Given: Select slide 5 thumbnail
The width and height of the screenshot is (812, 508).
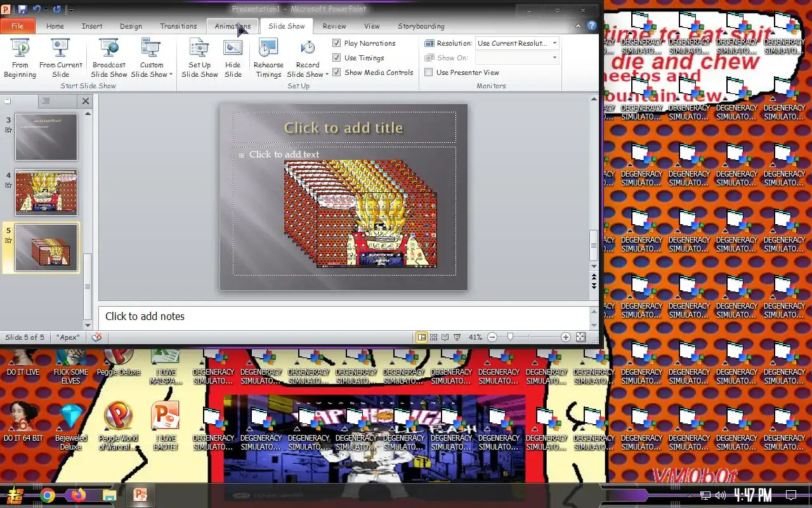Looking at the screenshot, I should click(x=46, y=248).
